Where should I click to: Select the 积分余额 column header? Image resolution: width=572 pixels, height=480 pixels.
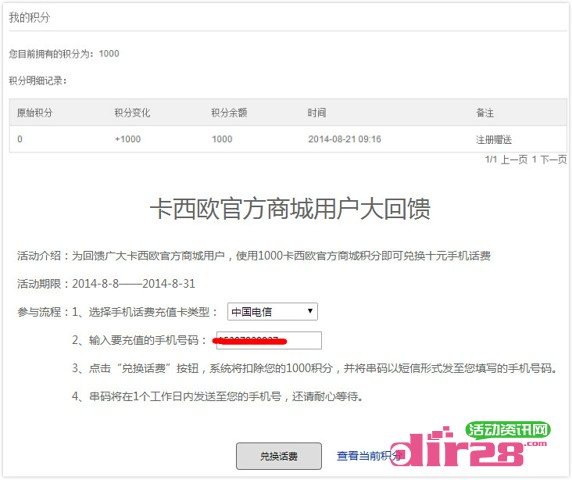tap(229, 113)
